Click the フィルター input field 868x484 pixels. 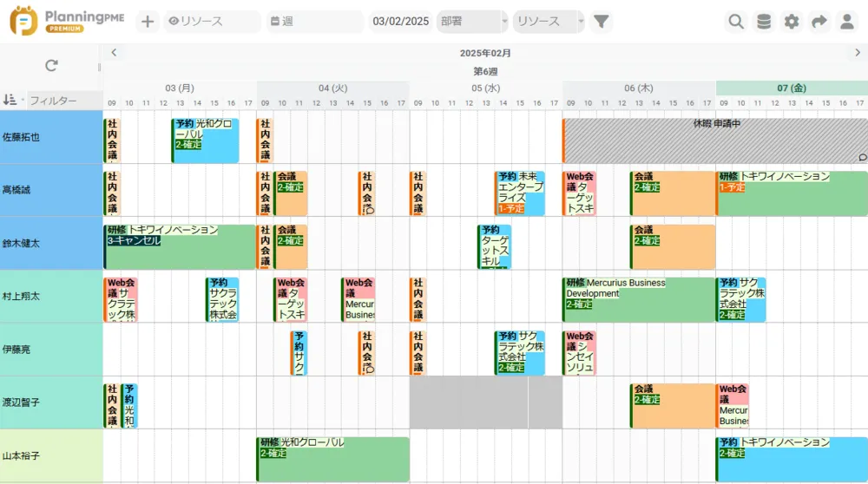pyautogui.click(x=65, y=100)
